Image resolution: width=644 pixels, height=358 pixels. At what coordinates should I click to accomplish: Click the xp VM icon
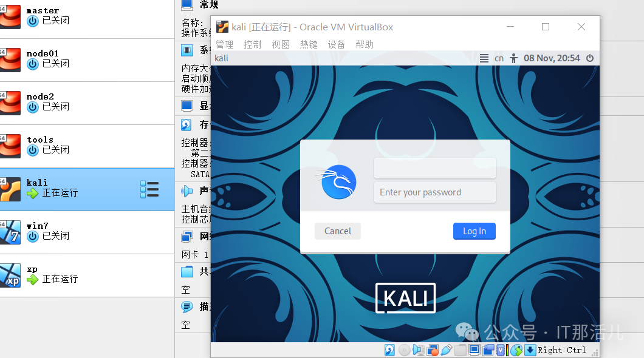click(x=10, y=275)
